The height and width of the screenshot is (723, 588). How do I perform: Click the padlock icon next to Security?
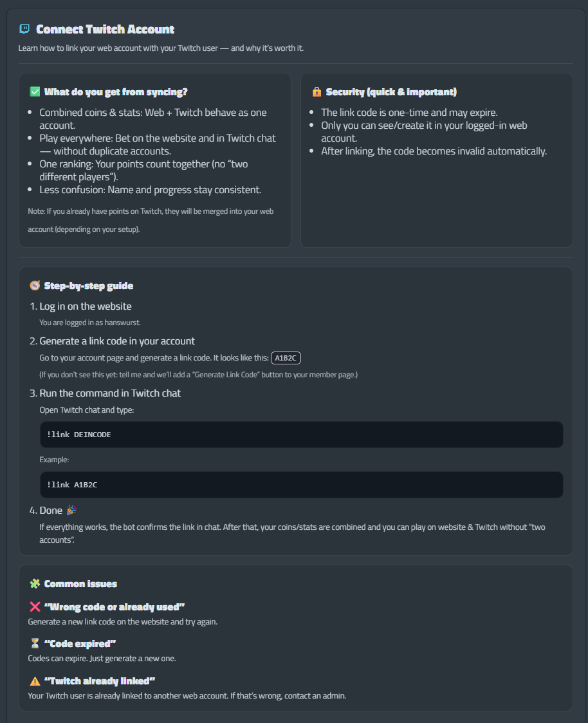[317, 92]
